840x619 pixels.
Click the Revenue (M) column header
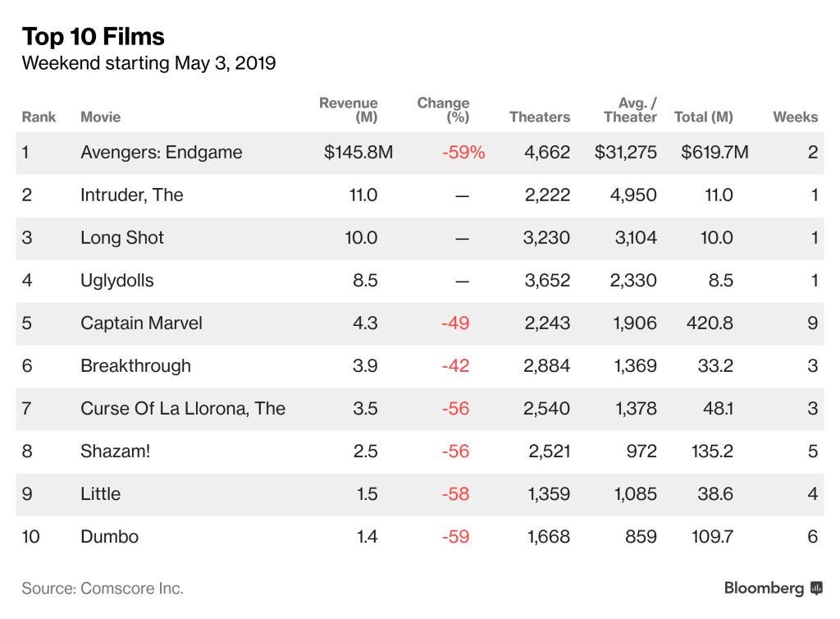pos(348,110)
